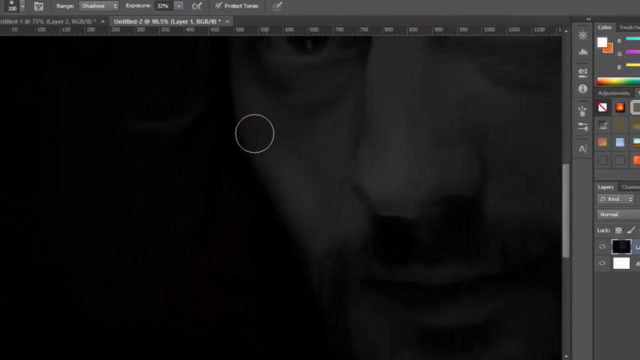
Task: Close the Untitled-1 document tab
Action: pos(103,21)
